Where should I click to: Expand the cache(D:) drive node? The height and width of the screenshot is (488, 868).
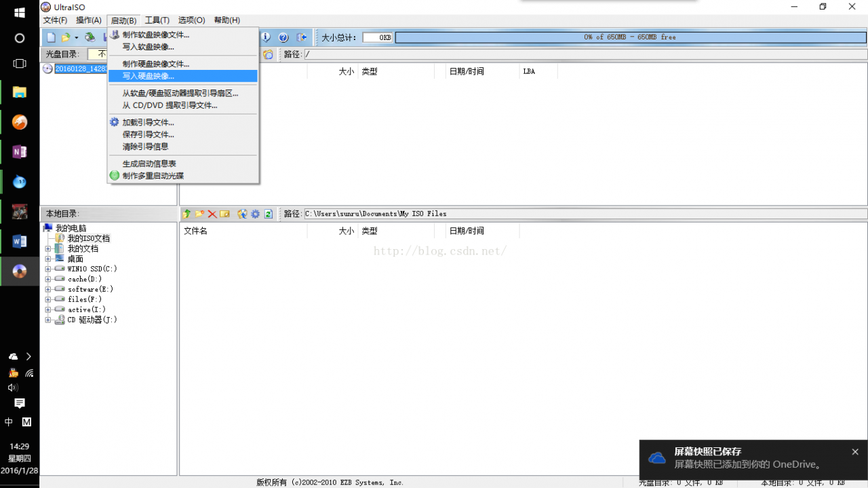(x=48, y=279)
